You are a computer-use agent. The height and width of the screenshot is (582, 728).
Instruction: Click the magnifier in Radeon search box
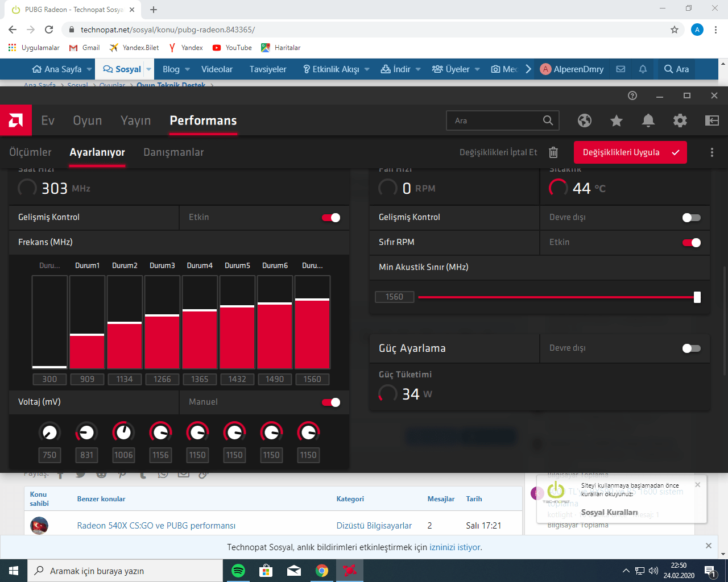click(x=548, y=120)
